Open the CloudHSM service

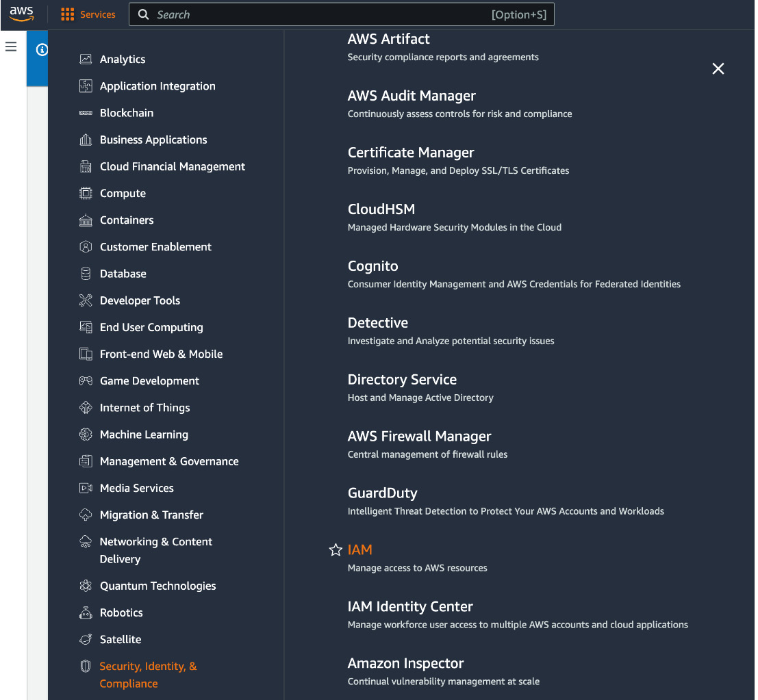tap(381, 209)
